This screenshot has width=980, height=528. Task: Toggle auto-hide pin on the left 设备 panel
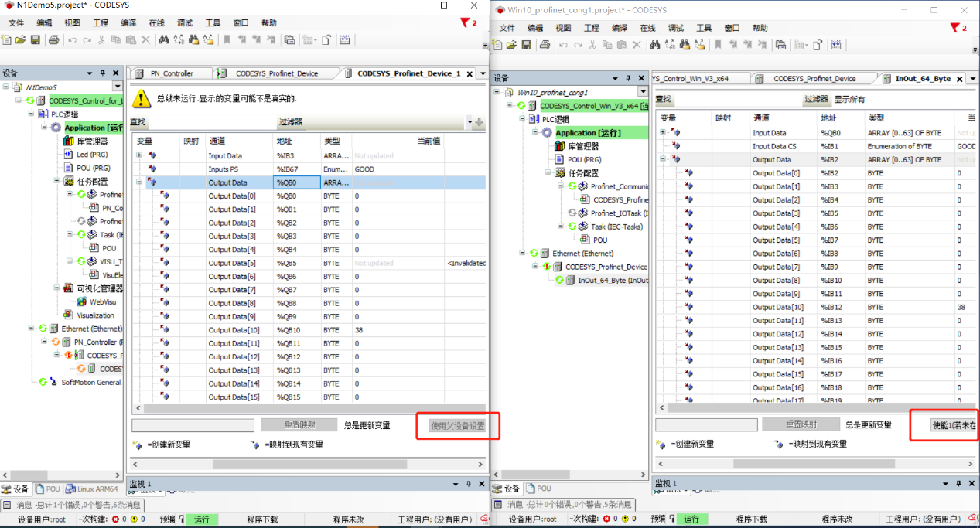(101, 72)
